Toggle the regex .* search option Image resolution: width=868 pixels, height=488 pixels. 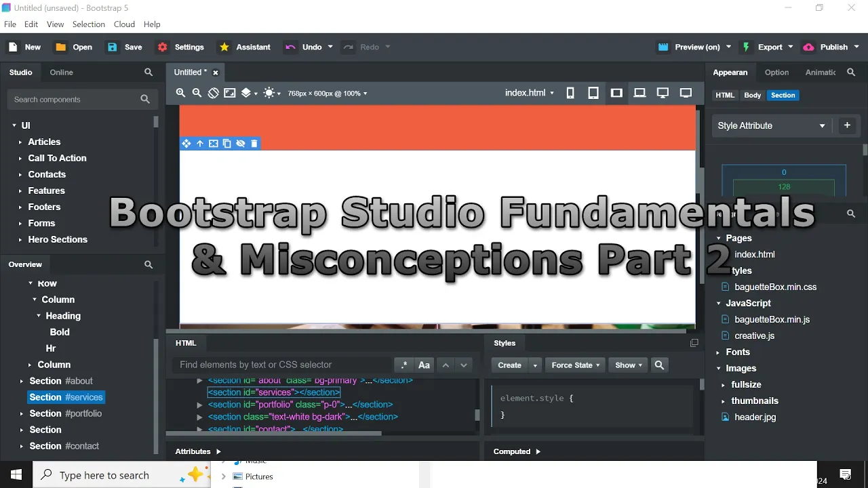coord(404,365)
